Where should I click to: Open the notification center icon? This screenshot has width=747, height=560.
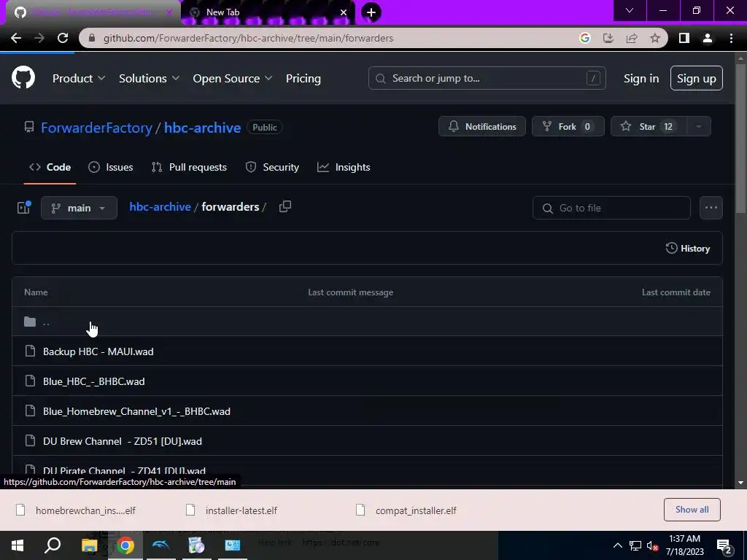(724, 546)
